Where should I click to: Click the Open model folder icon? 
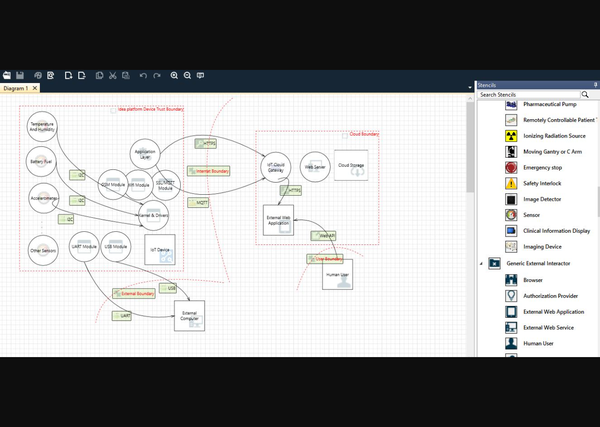point(7,75)
